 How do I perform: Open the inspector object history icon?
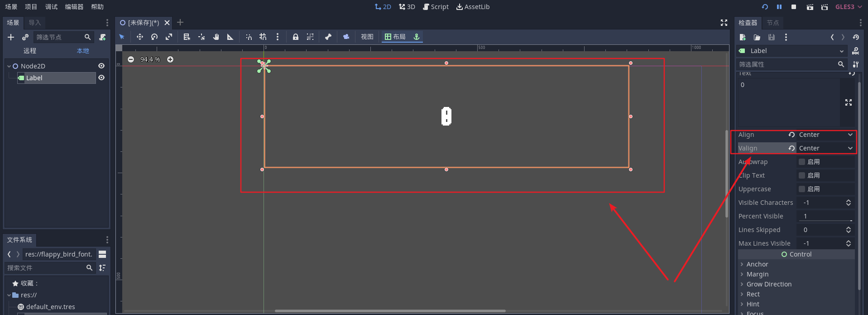click(x=856, y=37)
